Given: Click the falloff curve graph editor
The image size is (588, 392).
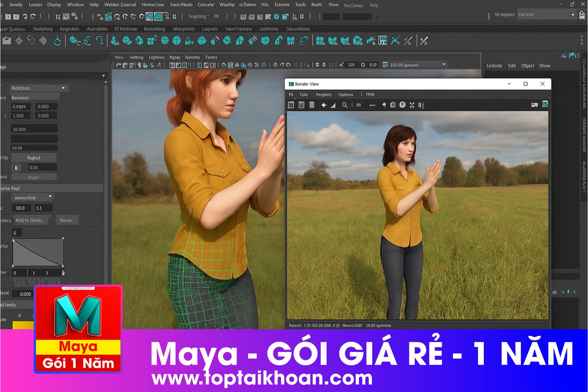Looking at the screenshot, I should tap(38, 253).
